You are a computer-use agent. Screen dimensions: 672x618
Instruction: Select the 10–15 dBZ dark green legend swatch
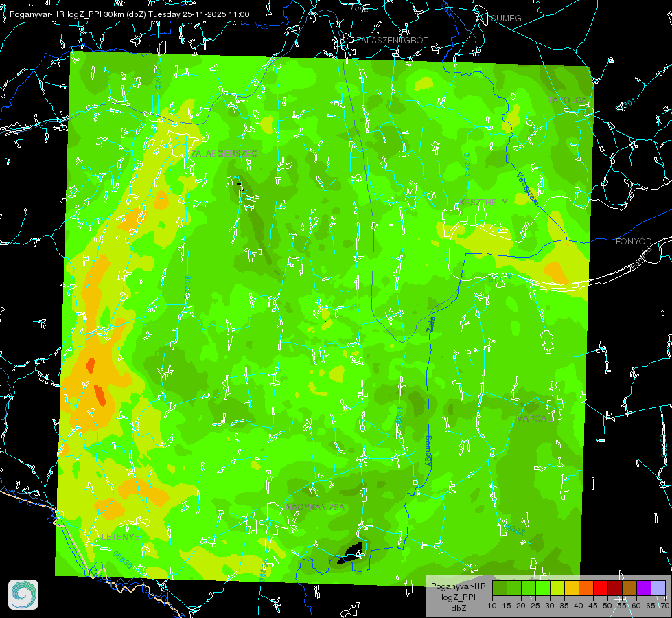[500, 588]
